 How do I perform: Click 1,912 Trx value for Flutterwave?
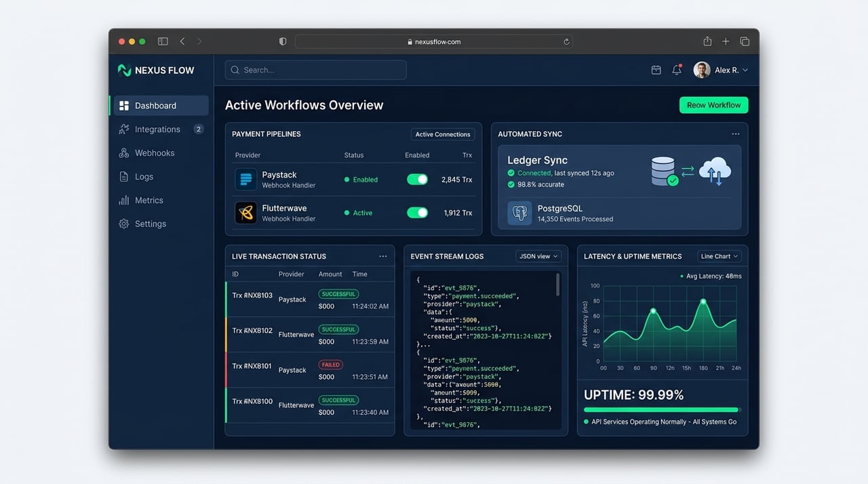click(458, 213)
